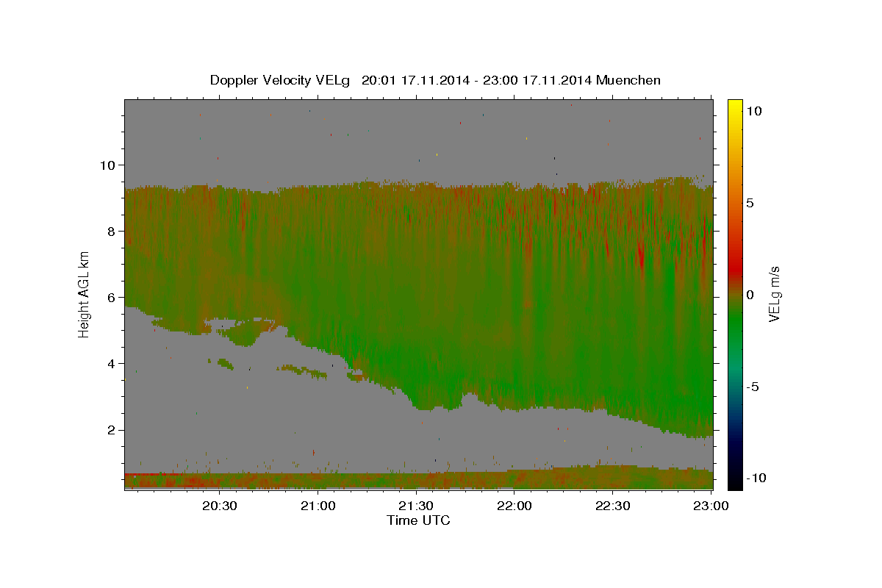Click the 22:00 time tick label

[514, 506]
